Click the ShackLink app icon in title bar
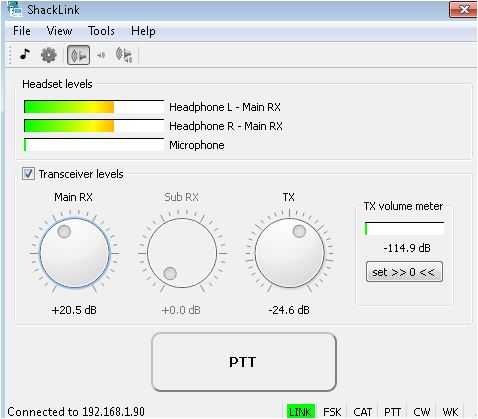The height and width of the screenshot is (419, 478). [15, 9]
